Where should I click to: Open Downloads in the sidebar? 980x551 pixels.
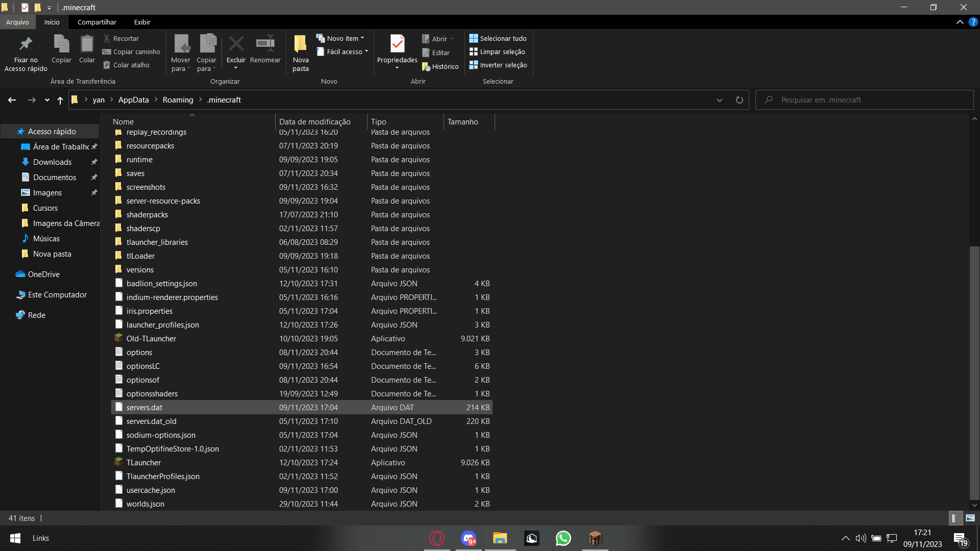52,162
